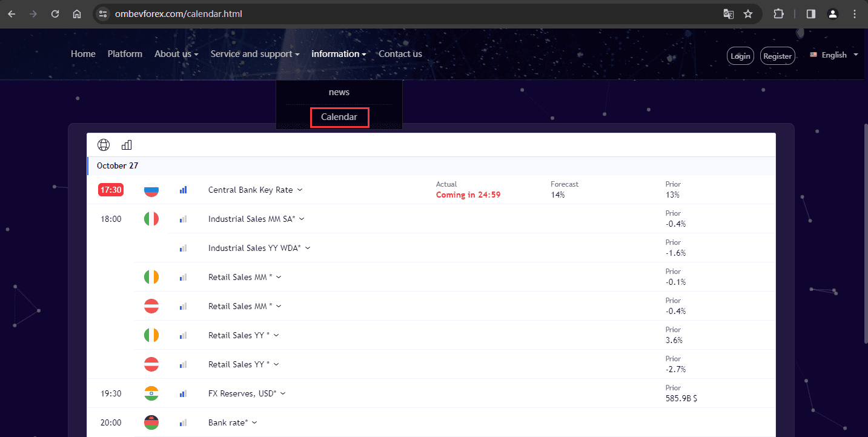Select news from information menu

pos(339,92)
